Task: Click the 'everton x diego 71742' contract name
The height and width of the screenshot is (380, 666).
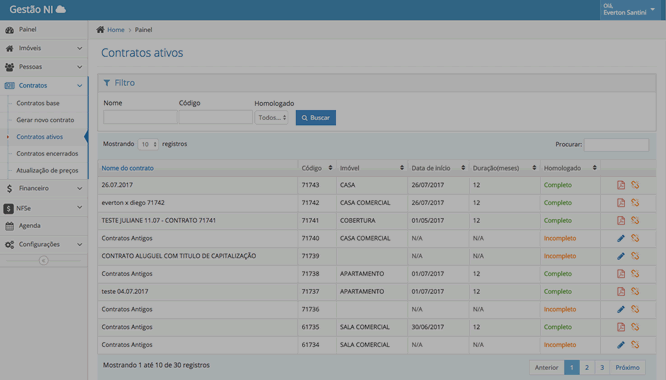Action: pyautogui.click(x=133, y=203)
